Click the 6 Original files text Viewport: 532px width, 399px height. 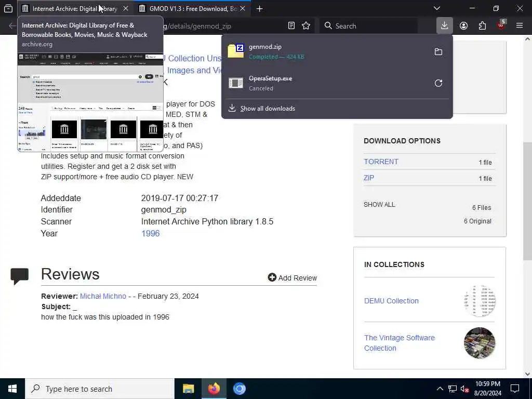click(477, 221)
